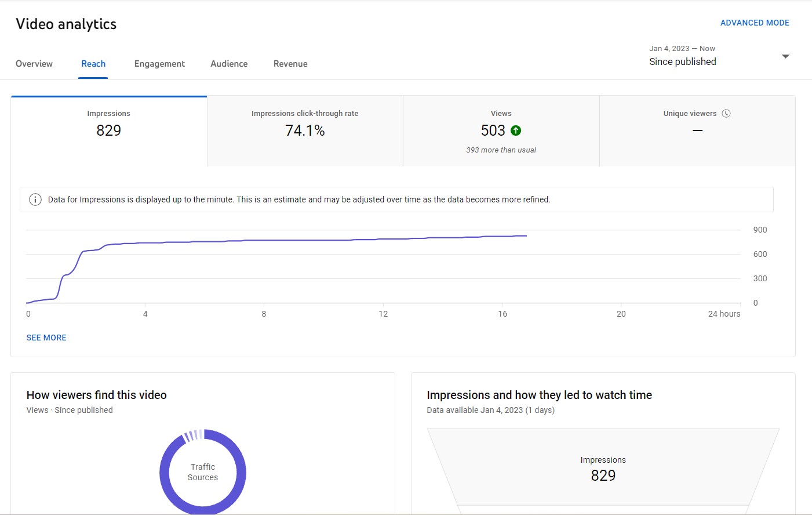Open Advanced Mode

(x=755, y=23)
